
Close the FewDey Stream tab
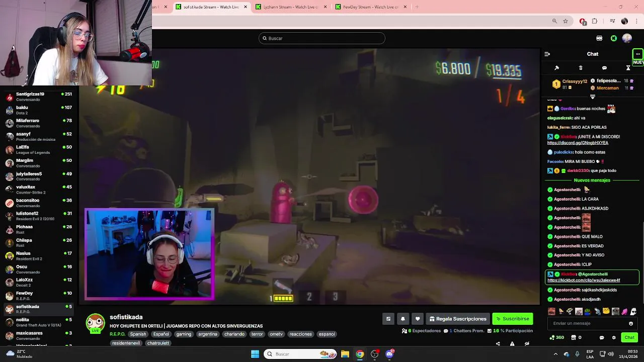[x=405, y=7]
